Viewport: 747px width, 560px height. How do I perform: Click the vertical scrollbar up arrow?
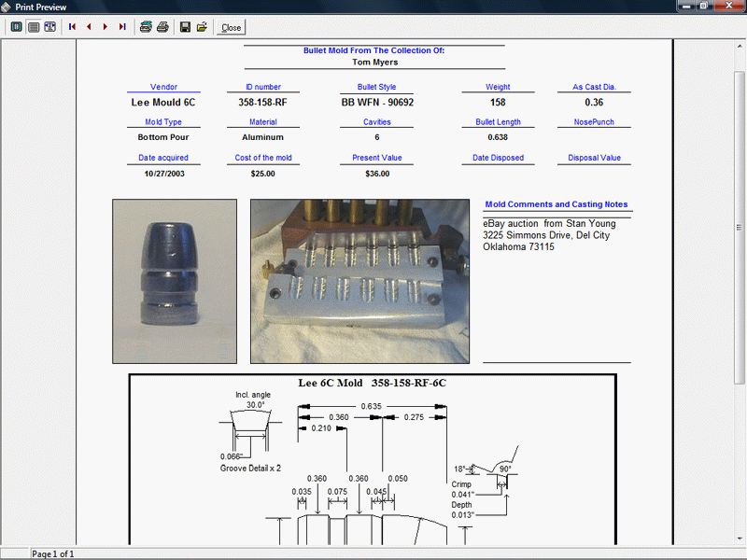tap(740, 46)
